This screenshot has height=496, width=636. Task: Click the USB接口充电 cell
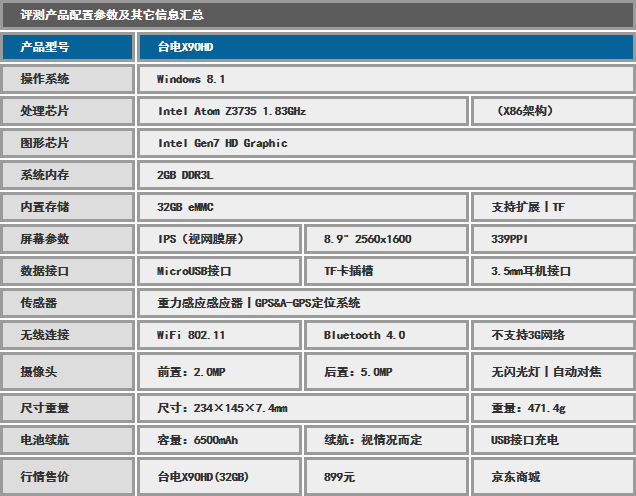[x=553, y=440]
